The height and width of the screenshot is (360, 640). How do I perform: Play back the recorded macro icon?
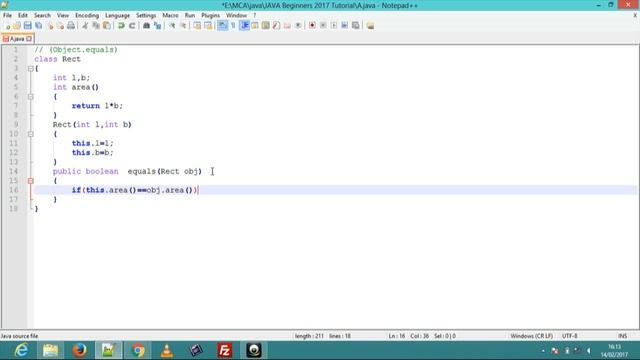coord(334,26)
